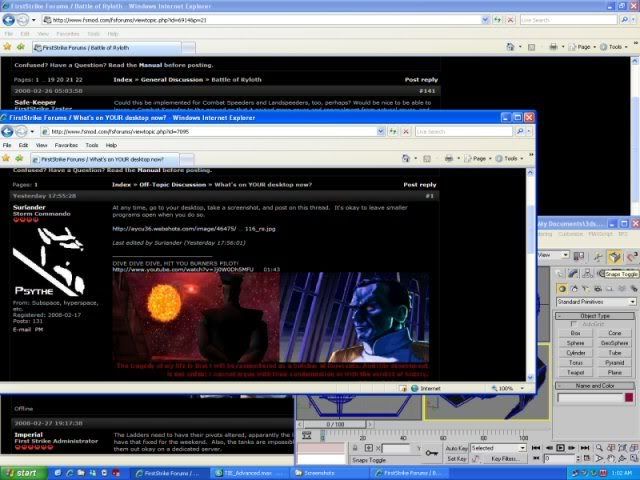Open Edit menu in front IE
Image resolution: width=640 pixels, height=480 pixels.
click(x=23, y=145)
